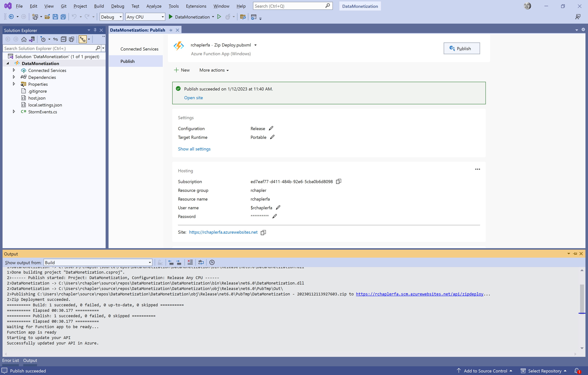
Task: Open the Hosting ellipsis more options
Action: pyautogui.click(x=477, y=169)
